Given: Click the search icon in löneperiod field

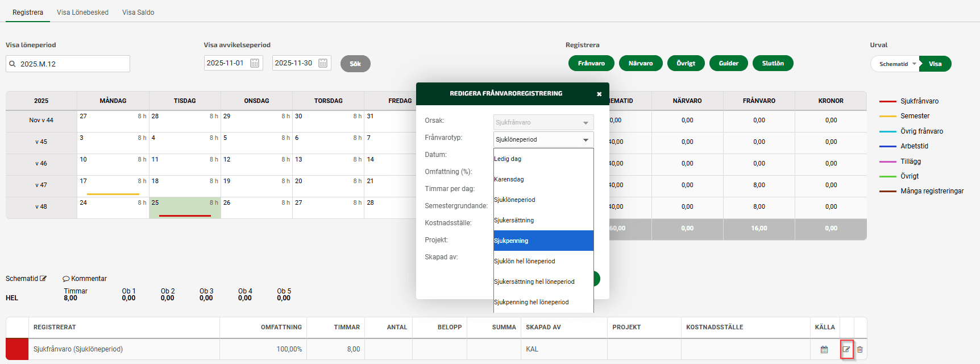Looking at the screenshot, I should 13,64.
